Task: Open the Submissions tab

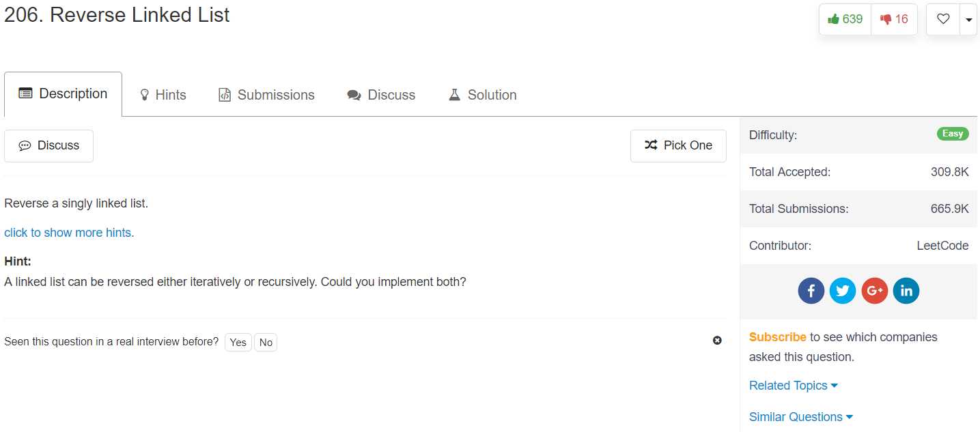Action: click(x=266, y=95)
